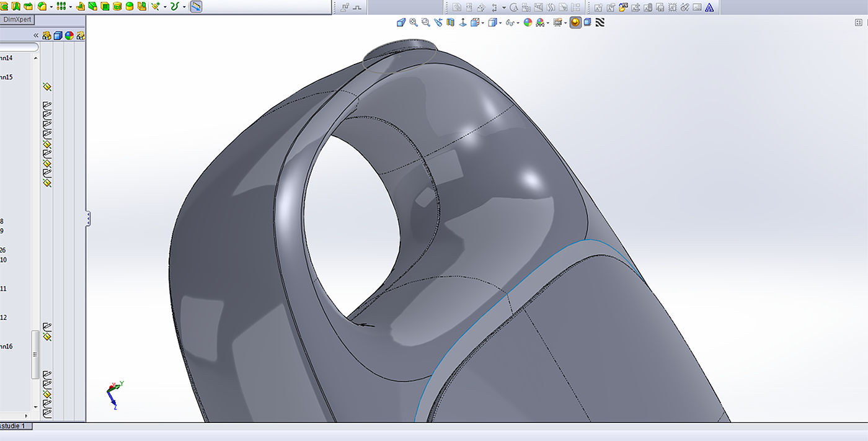This screenshot has height=441, width=868.
Task: Click the feature tree vertical scrollbar thumb
Action: click(x=35, y=354)
